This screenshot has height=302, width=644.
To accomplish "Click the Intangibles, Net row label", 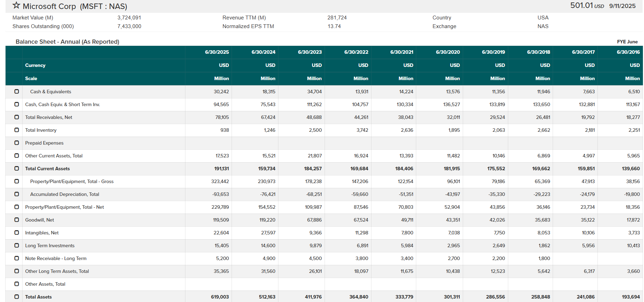I will click(42, 233).
